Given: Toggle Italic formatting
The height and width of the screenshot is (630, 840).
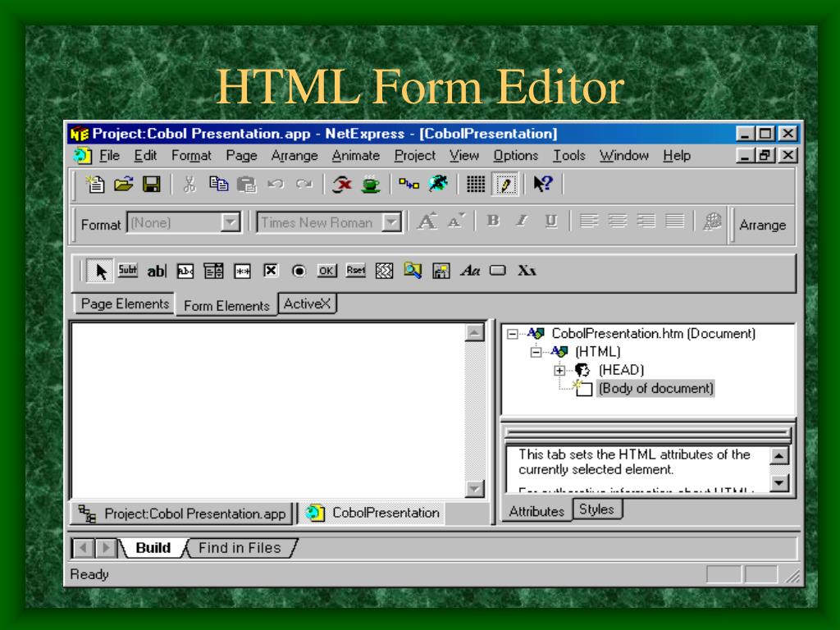Looking at the screenshot, I should [522, 221].
